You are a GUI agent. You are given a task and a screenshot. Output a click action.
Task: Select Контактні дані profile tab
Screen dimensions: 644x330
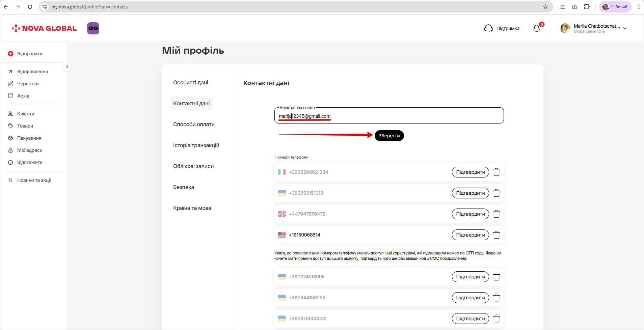[x=191, y=103]
